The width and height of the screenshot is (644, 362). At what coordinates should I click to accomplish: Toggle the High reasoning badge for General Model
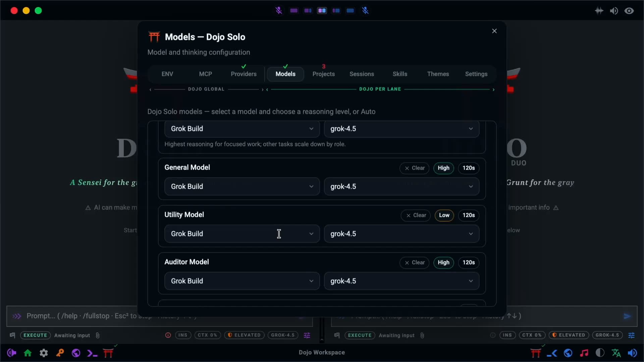click(x=443, y=168)
